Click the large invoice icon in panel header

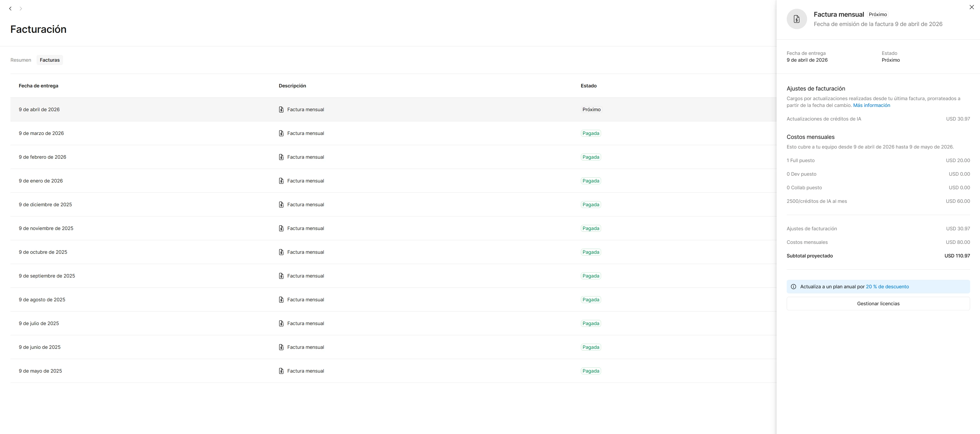coord(797,19)
